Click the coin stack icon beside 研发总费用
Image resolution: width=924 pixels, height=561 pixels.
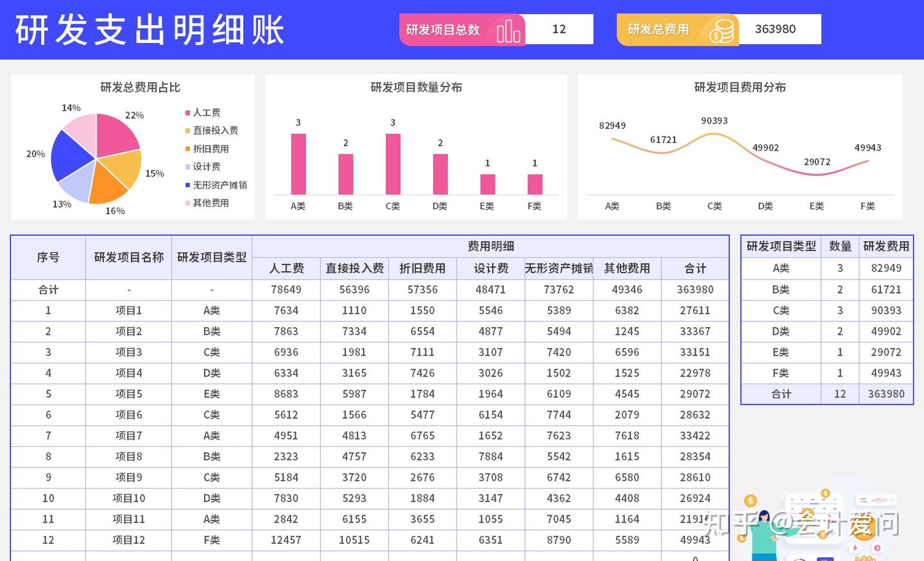(x=721, y=31)
